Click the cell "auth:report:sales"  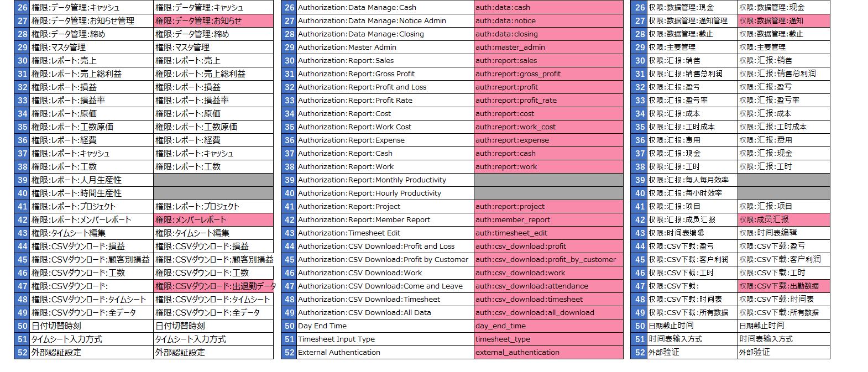click(548, 61)
